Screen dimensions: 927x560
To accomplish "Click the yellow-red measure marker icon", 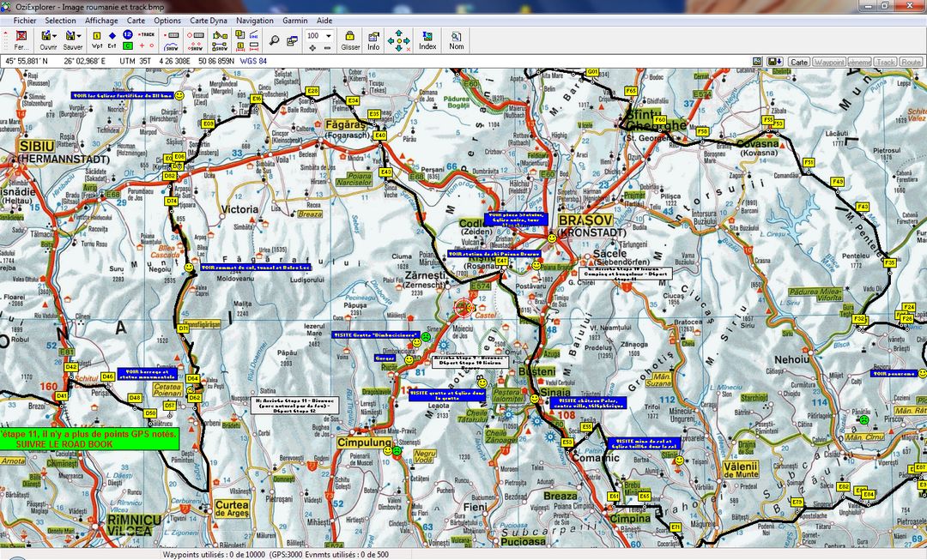I will point(240,46).
